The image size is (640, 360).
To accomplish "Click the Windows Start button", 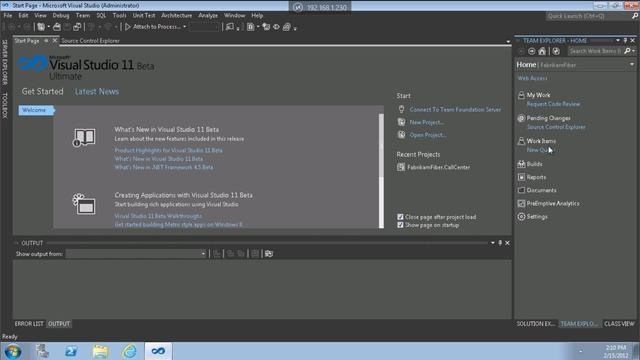I will click(x=13, y=351).
